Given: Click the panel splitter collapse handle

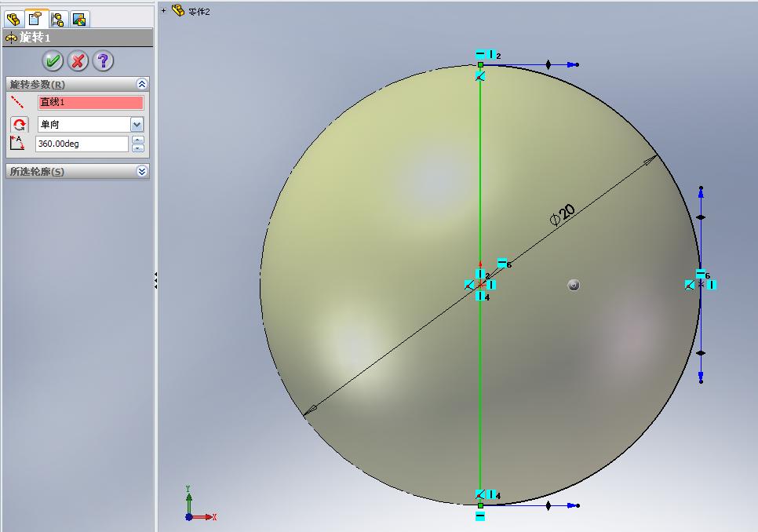Looking at the screenshot, I should [156, 281].
